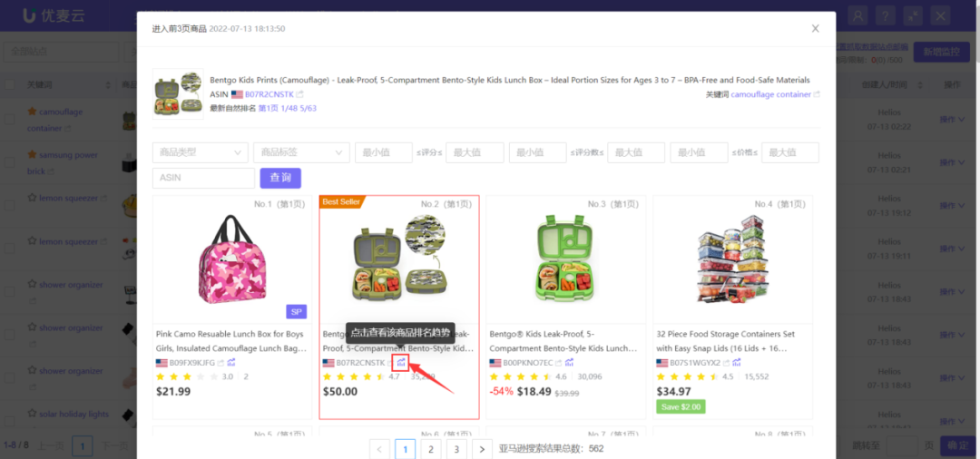
Task: Close the top-3-pages product dialog
Action: tap(815, 29)
